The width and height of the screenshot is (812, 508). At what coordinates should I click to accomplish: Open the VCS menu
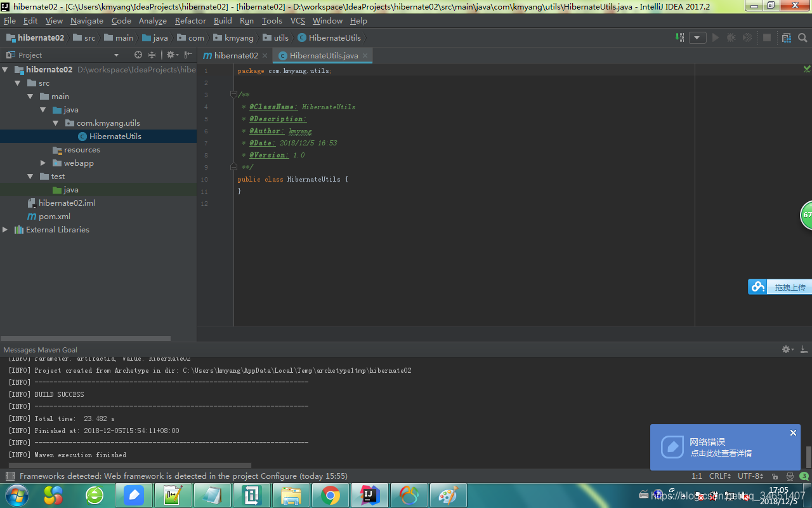coord(298,21)
